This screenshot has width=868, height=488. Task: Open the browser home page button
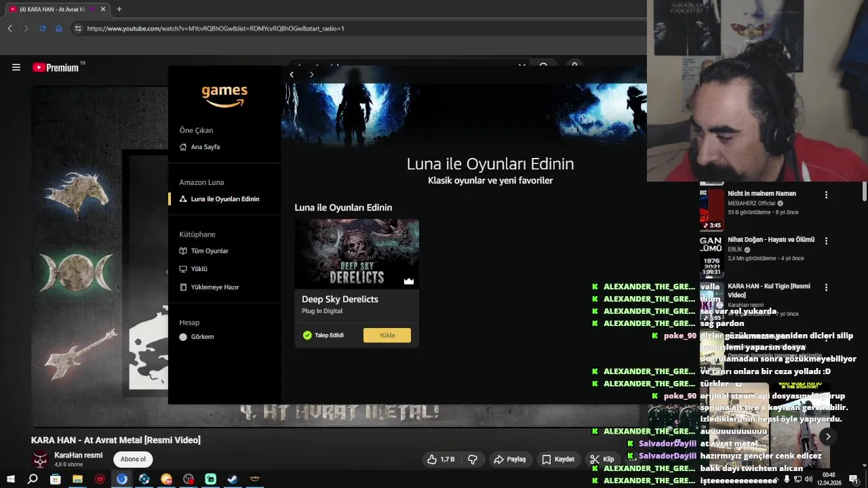coord(59,28)
